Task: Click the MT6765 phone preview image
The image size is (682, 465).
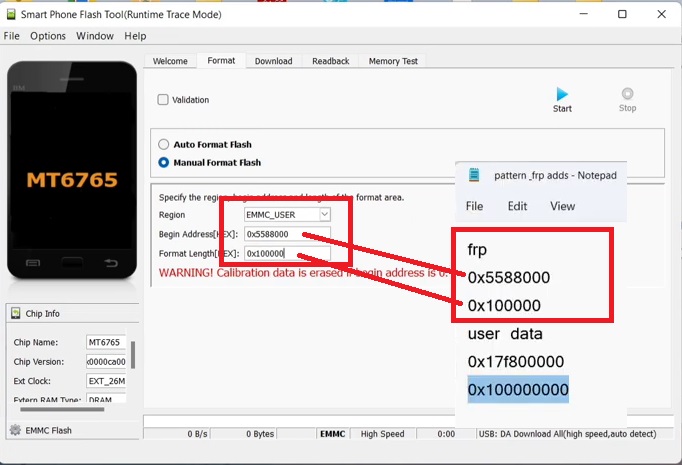Action: 72,170
